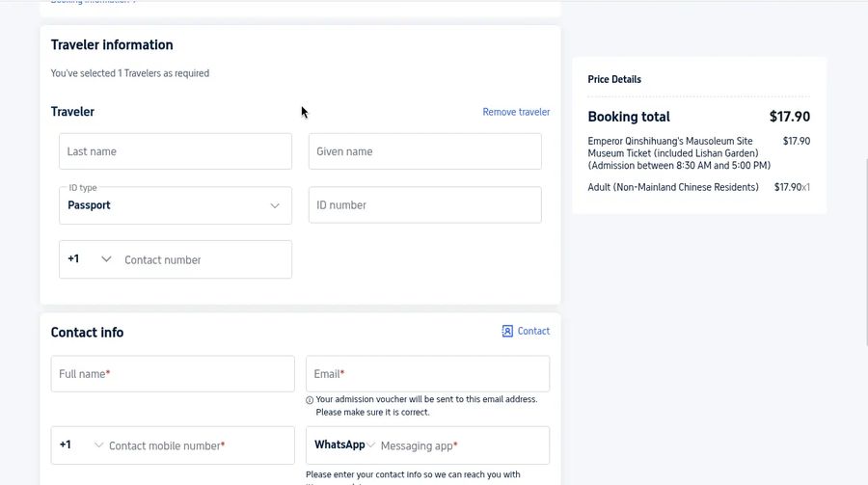
Task: Click the Price Details heading
Action: 614,79
